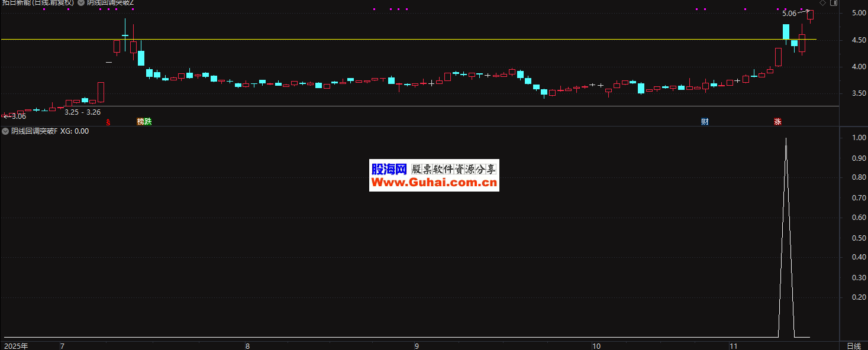The height and width of the screenshot is (350, 868).
Task: Click the panel layout icon at top right
Action: pos(834,3)
